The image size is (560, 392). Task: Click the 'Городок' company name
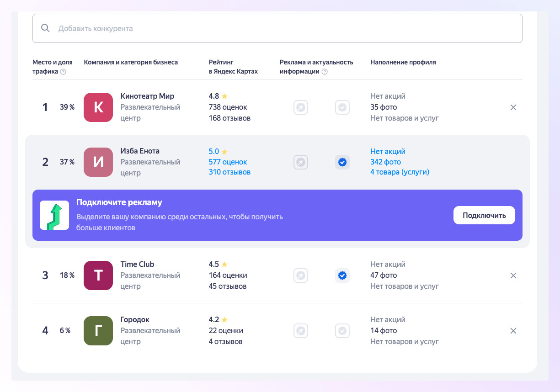pos(135,319)
